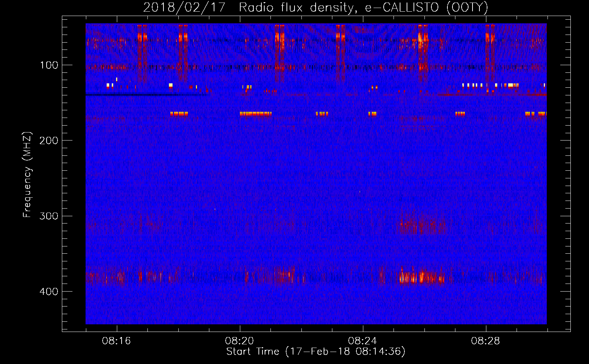Click the 08:16 time axis label
The width and height of the screenshot is (589, 364).
point(116,341)
